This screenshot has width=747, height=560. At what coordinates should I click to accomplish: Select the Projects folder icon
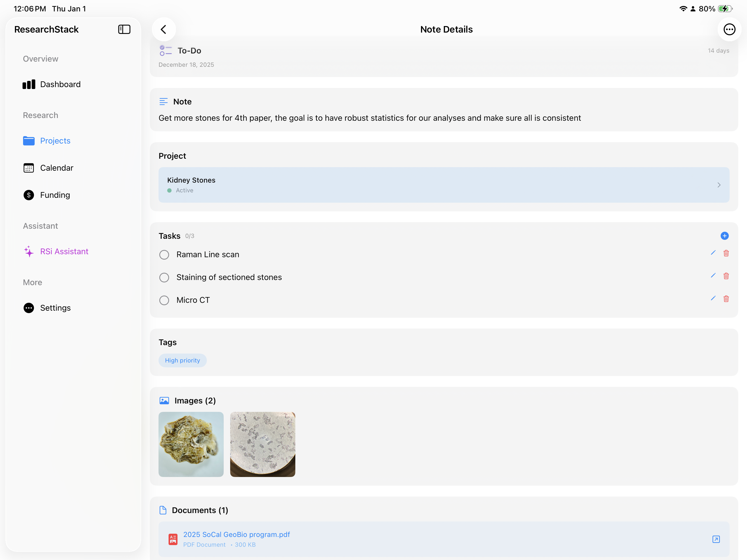click(29, 141)
